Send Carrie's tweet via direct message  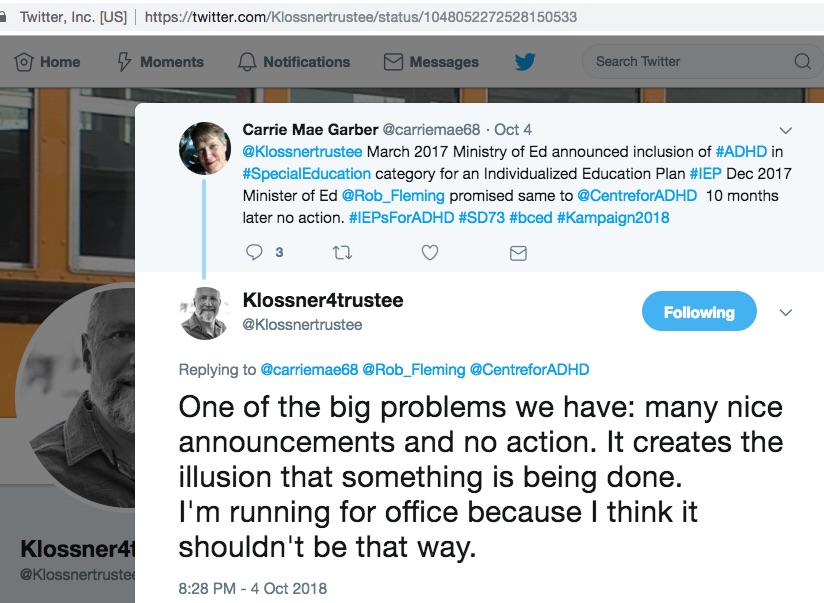click(518, 253)
